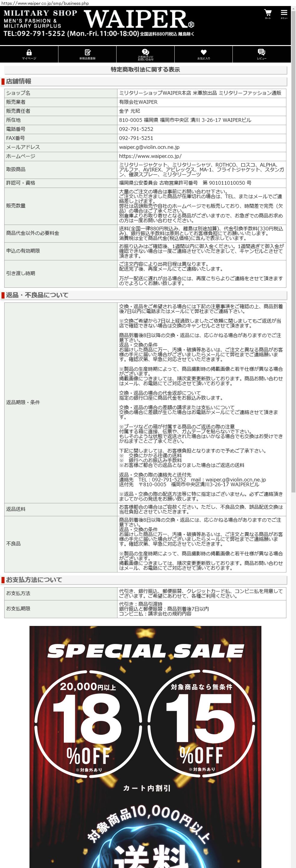296x868 pixels.
Task: Click the ホームページ URL in store info
Action: click(x=150, y=156)
